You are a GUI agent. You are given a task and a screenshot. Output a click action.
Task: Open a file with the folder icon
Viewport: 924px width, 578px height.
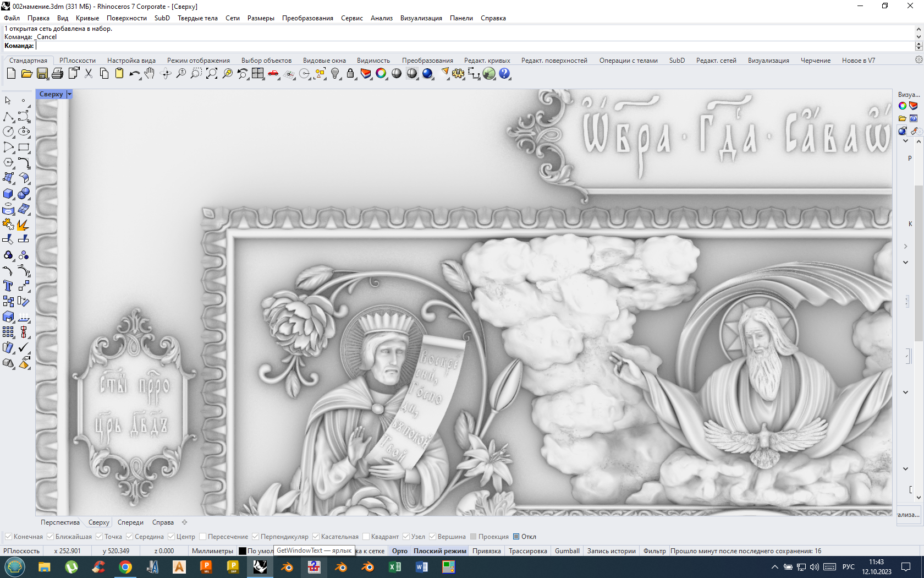click(26, 73)
